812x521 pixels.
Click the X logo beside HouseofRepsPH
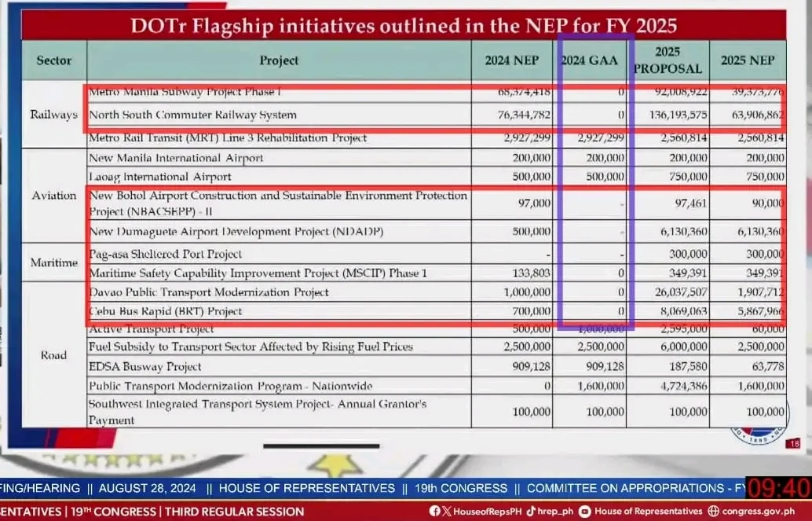pos(447,511)
